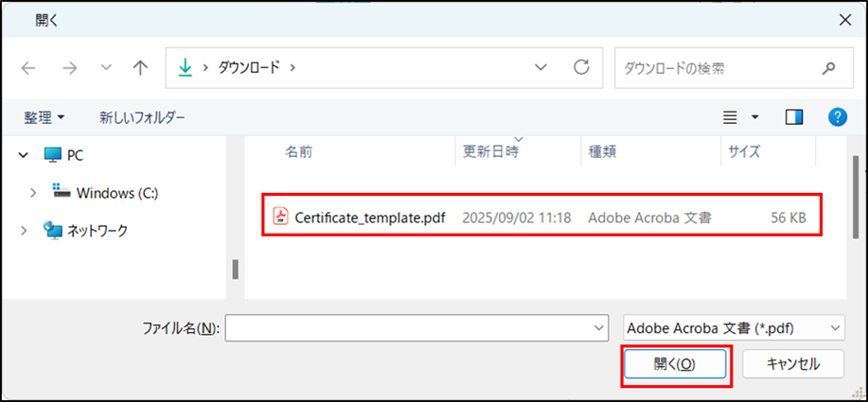Select ネットワーク in the navigation pane
This screenshot has width=868, height=402.
click(85, 231)
